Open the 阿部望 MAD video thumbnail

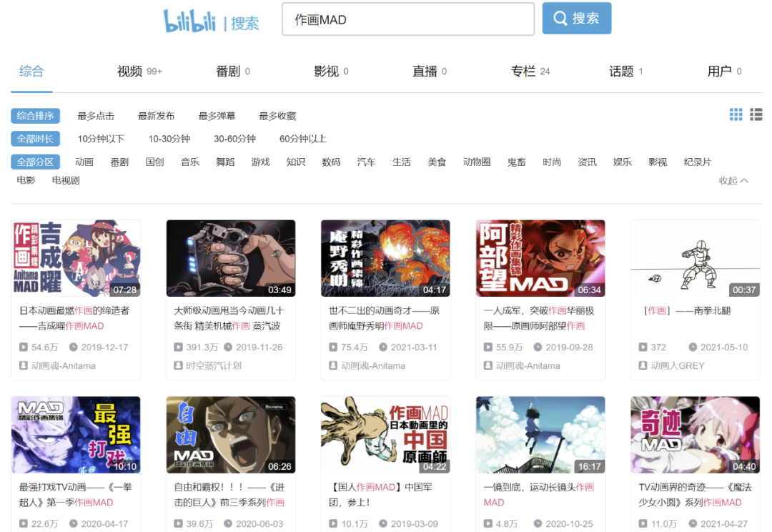click(x=540, y=258)
